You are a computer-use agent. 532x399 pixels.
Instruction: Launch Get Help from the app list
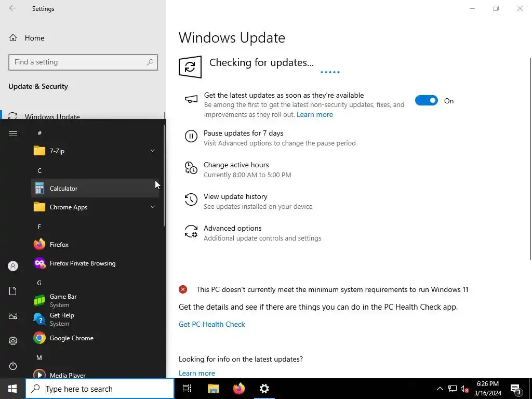click(95, 320)
